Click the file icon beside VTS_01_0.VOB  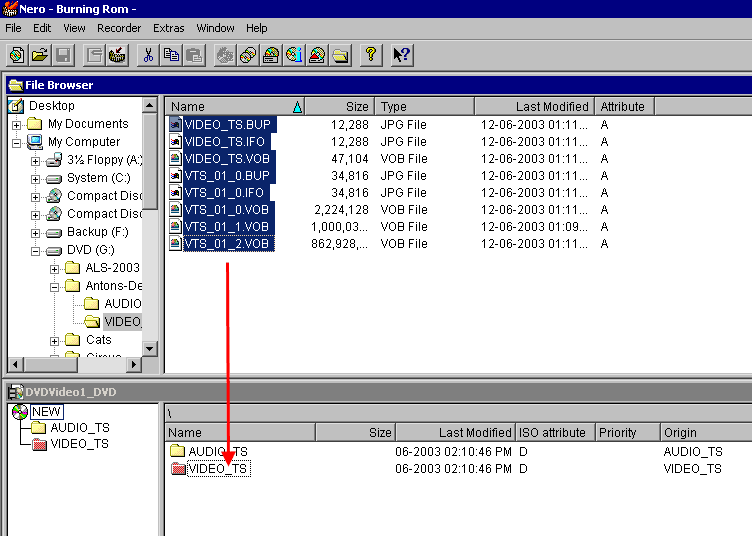tap(176, 210)
